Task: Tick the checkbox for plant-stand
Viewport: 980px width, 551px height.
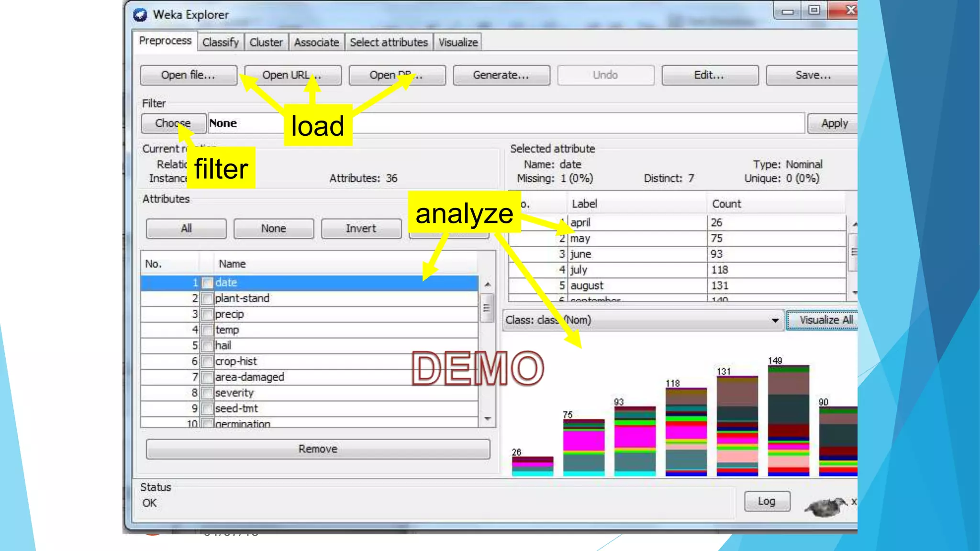Action: (x=207, y=299)
